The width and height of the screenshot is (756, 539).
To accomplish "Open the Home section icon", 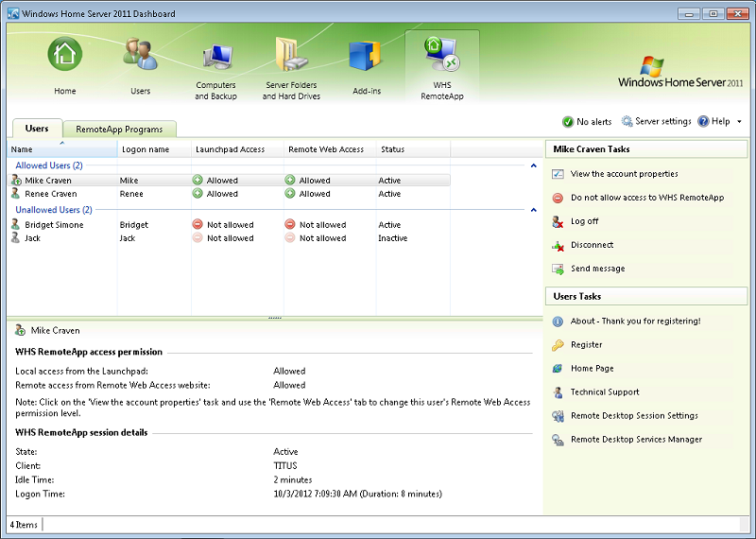I will pyautogui.click(x=64, y=54).
